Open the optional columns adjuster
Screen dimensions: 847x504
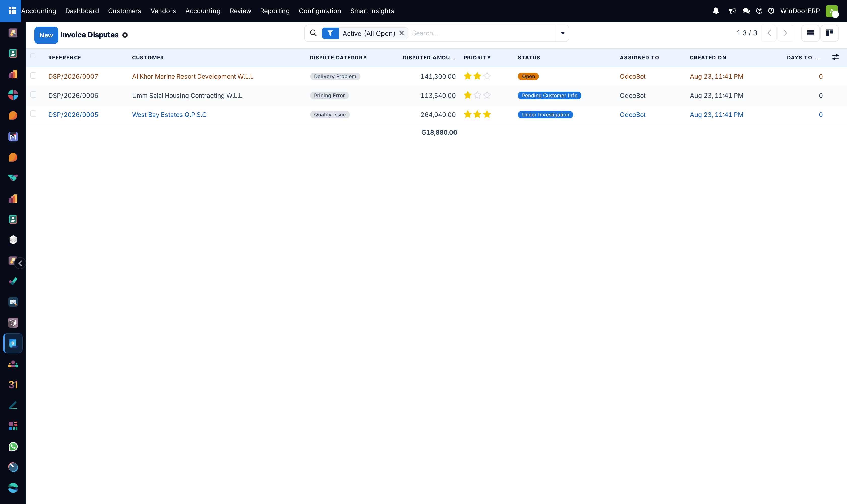[x=835, y=57]
